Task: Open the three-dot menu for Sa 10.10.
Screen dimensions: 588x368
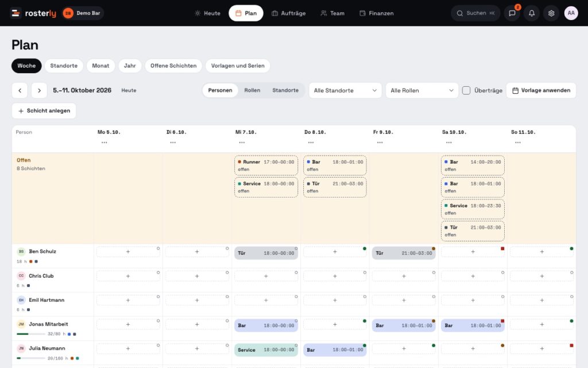Action: pos(449,143)
